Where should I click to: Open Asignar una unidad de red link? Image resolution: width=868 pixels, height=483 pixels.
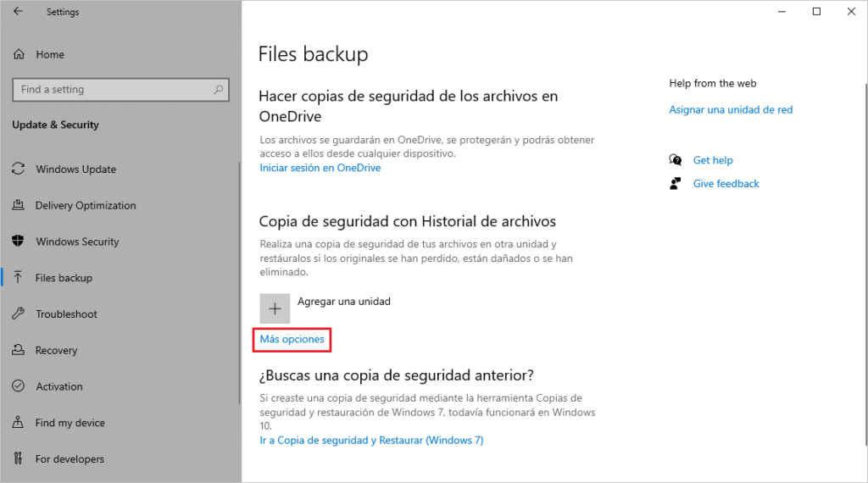(731, 109)
